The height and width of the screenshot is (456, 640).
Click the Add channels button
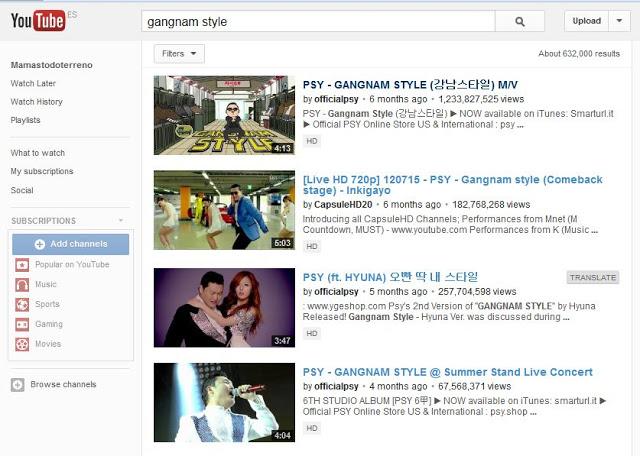pyautogui.click(x=71, y=244)
